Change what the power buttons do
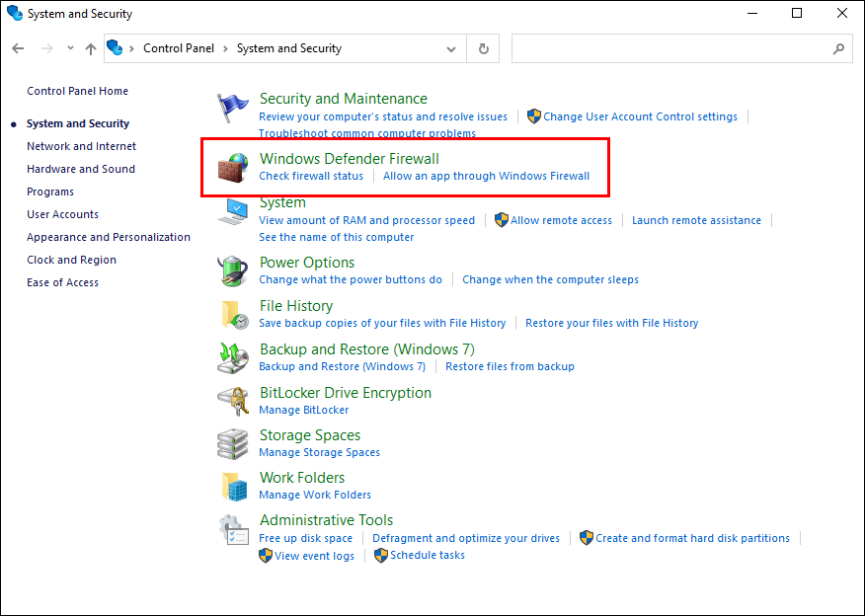Screen dimensions: 865x616 pyautogui.click(x=351, y=279)
